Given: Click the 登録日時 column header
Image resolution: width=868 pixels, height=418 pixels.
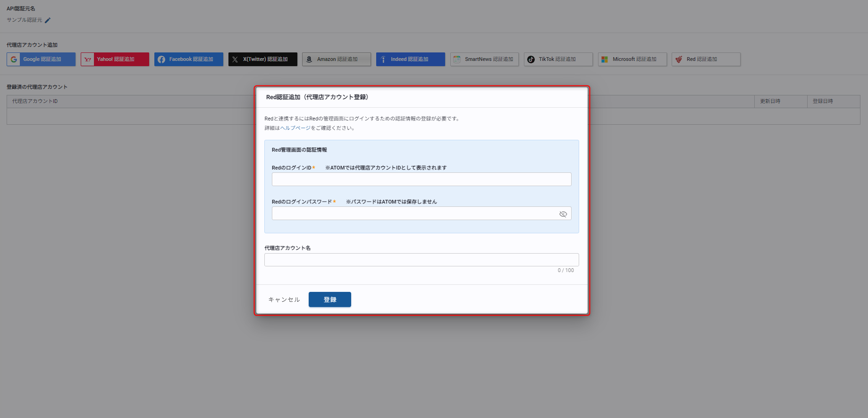Looking at the screenshot, I should click(823, 102).
